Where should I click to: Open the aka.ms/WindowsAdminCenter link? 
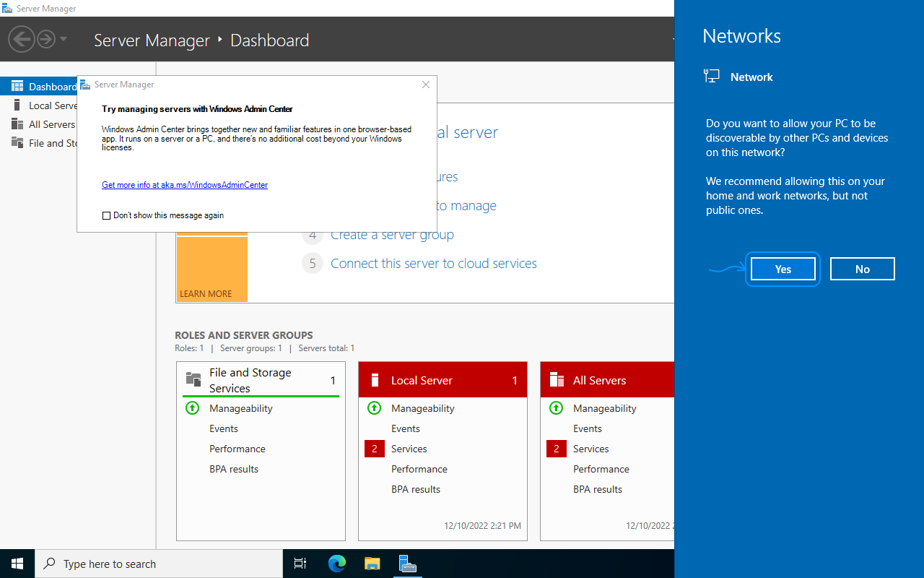click(x=185, y=185)
